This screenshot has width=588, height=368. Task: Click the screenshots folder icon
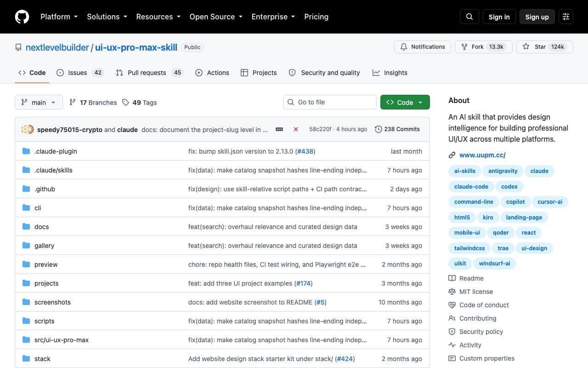(x=26, y=302)
